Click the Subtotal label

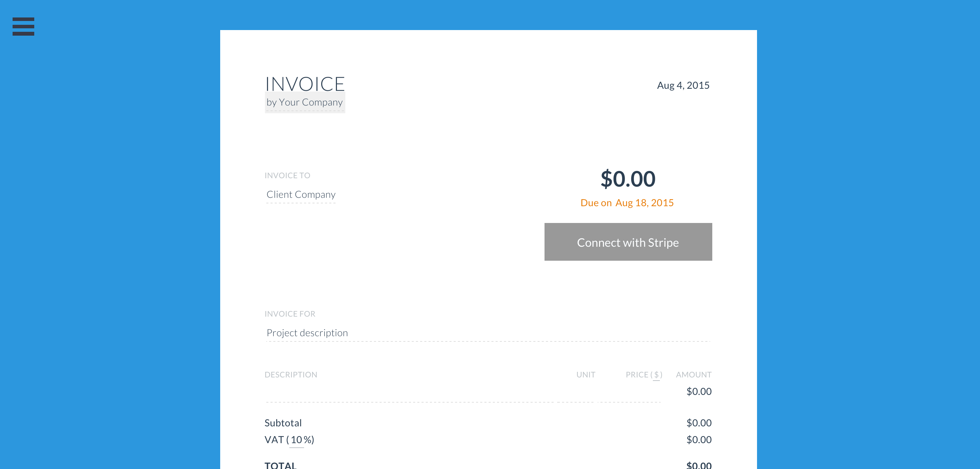[x=283, y=423]
